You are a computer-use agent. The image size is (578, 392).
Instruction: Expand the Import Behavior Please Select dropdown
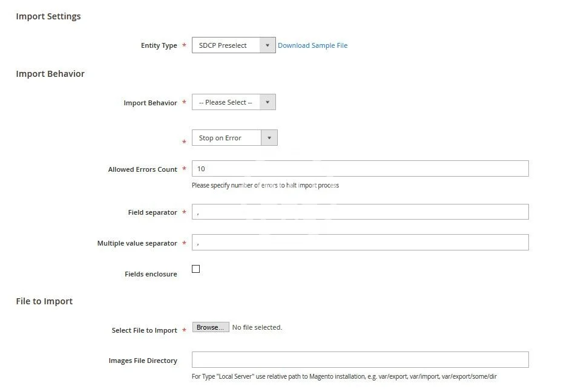pos(226,102)
